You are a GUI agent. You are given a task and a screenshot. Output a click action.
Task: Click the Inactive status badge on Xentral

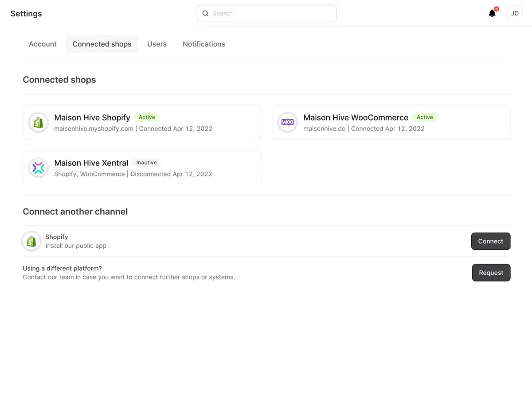146,163
